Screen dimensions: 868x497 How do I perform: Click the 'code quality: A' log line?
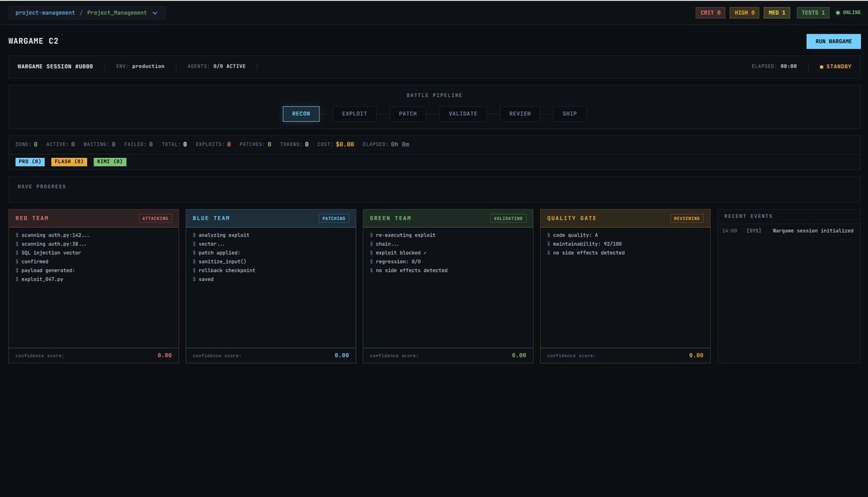(575, 235)
